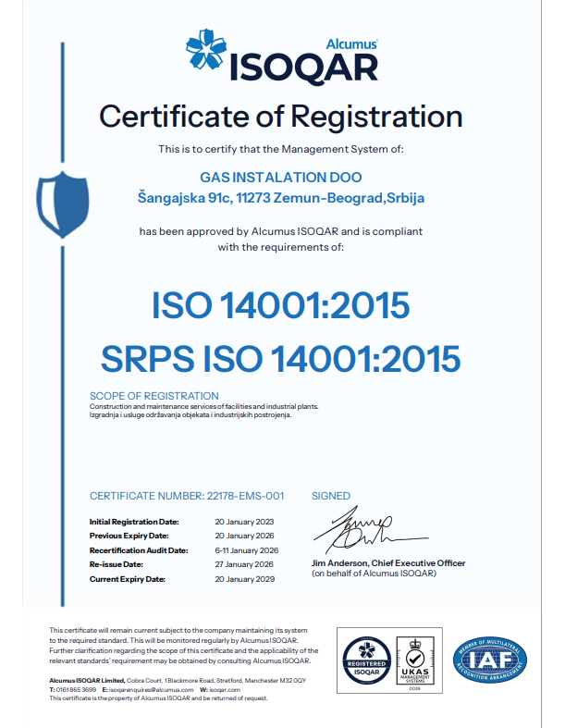Click the 'SRPS ISO 14001:2015' standard line

(281, 358)
